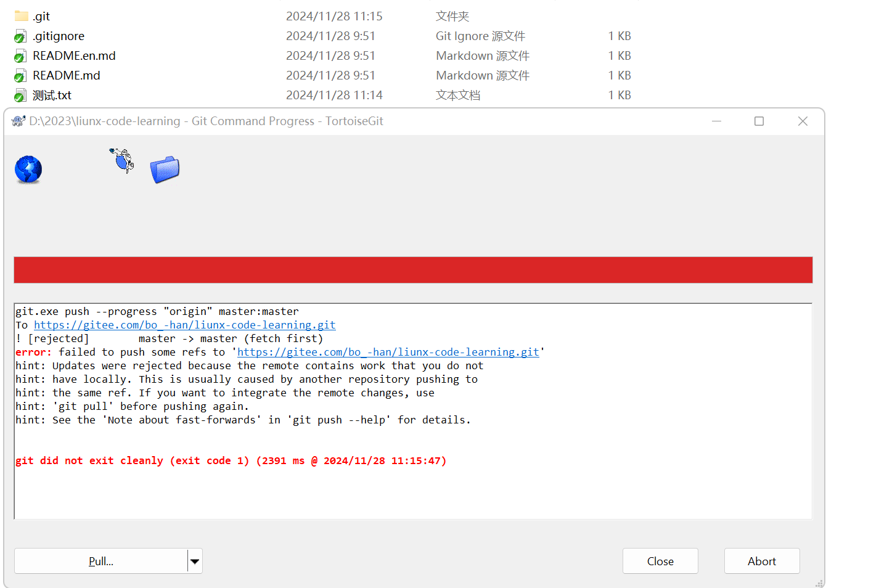
Task: Click the README.en.md file icon
Action: (x=20, y=56)
